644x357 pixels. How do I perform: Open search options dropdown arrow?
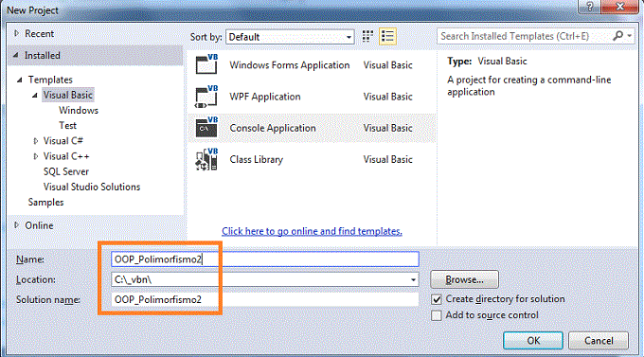[630, 36]
